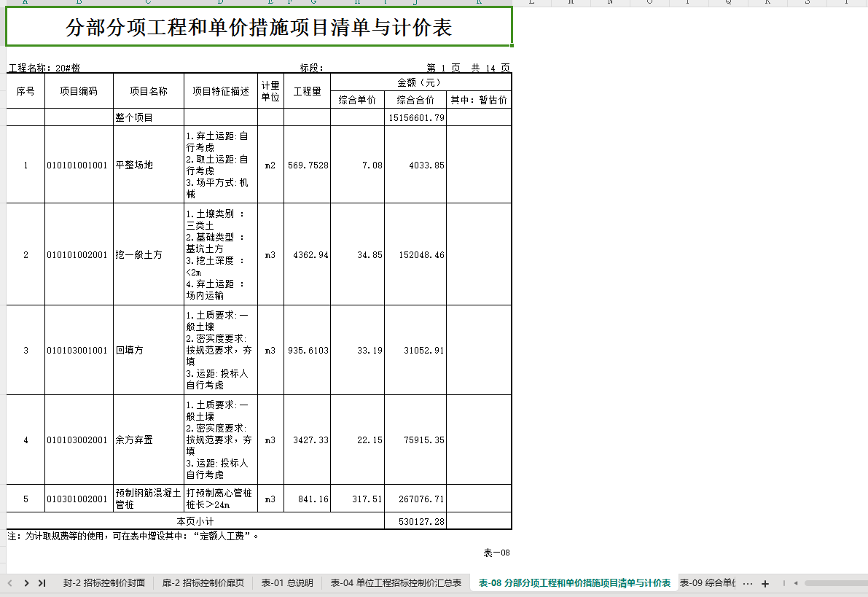Click the horizontal scroll left arrow

796,583
